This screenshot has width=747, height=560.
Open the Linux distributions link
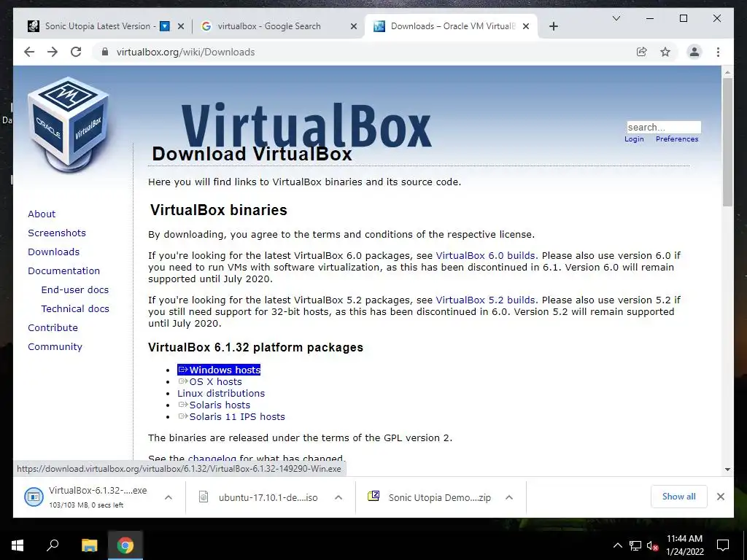point(221,393)
